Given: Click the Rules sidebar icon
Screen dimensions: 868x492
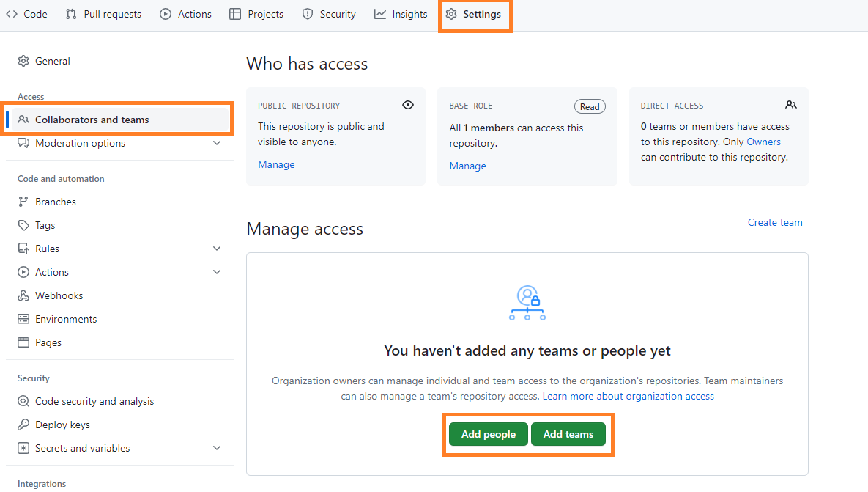Looking at the screenshot, I should coord(23,249).
